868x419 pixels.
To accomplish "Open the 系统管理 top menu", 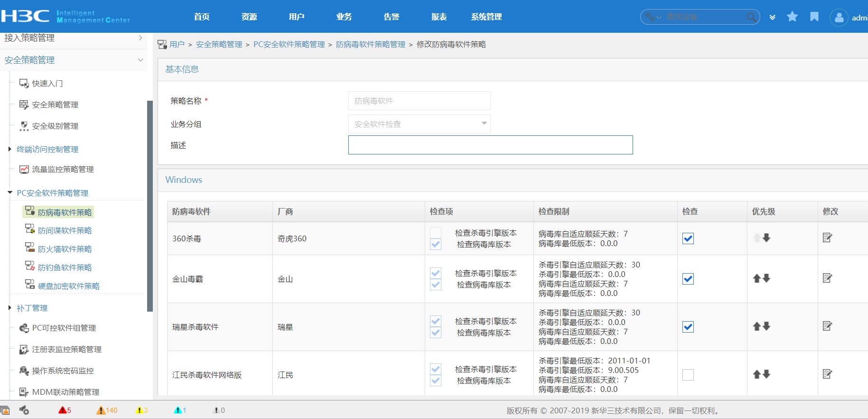I will coord(486,17).
